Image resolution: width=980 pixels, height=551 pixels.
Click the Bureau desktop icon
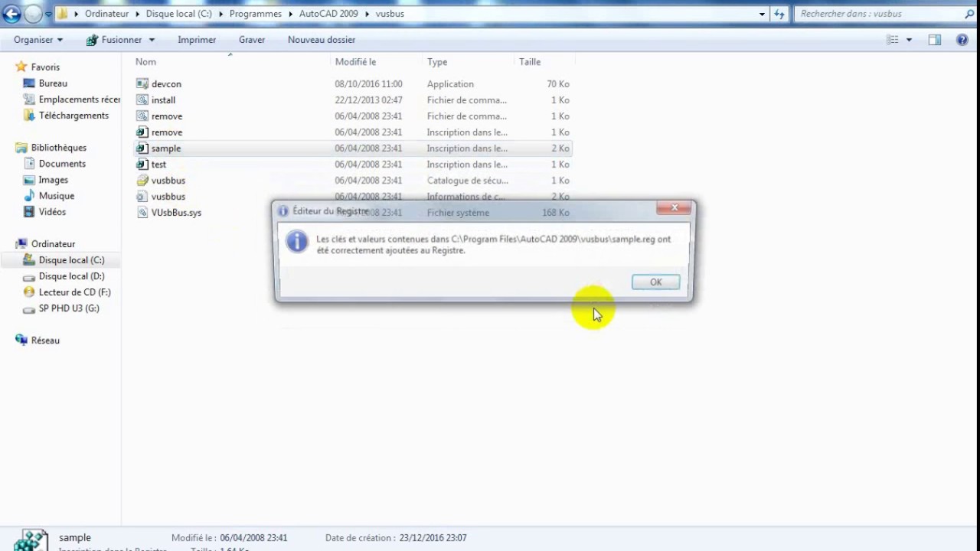coord(29,83)
